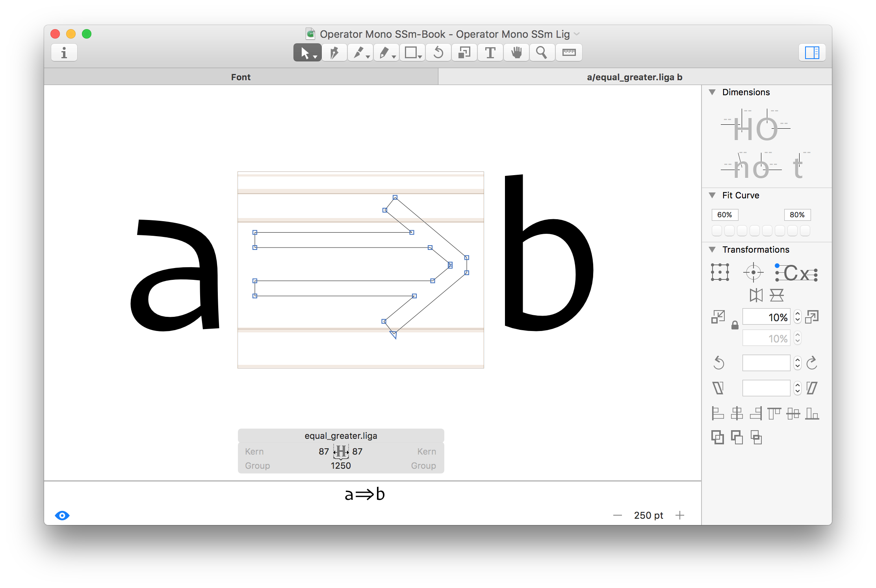Click the minus to decrease preview size
This screenshot has height=588, width=876.
[618, 516]
